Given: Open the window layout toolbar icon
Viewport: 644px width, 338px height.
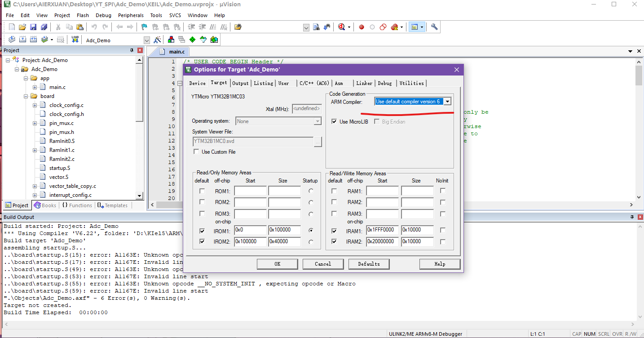Looking at the screenshot, I should 414,27.
